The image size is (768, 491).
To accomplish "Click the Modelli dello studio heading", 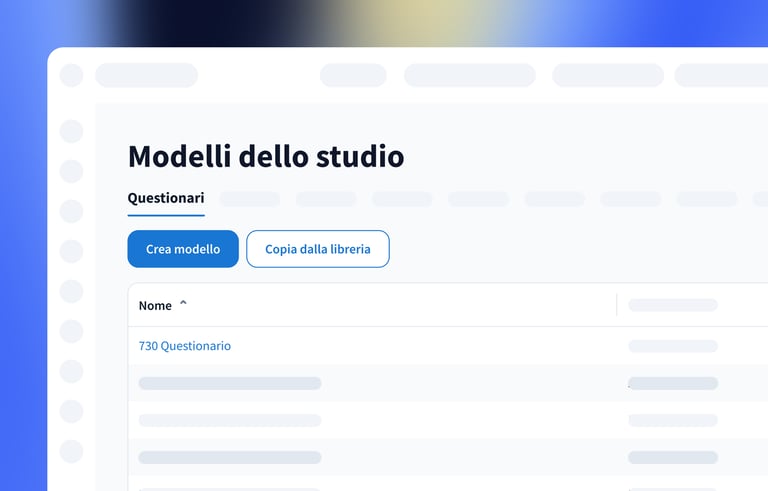I will click(x=266, y=156).
